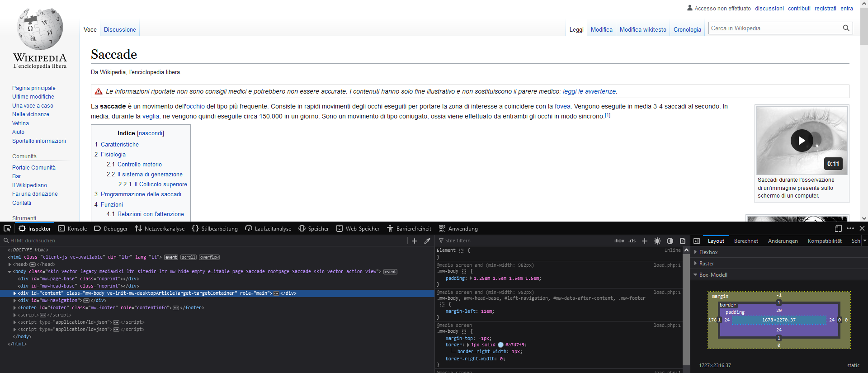Open the devtools three-dots options menu
The width and height of the screenshot is (868, 373).
[x=850, y=228]
